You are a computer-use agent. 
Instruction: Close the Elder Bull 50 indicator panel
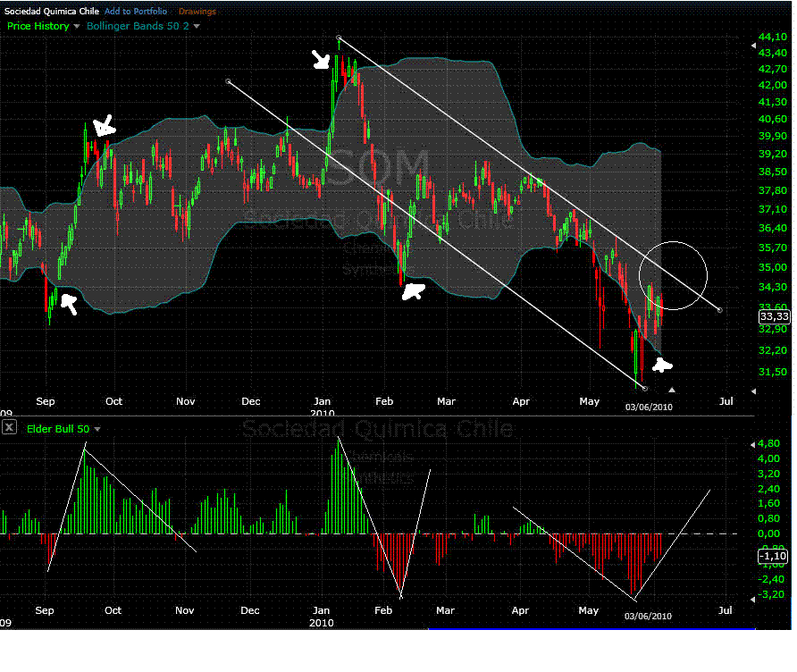pyautogui.click(x=9, y=428)
